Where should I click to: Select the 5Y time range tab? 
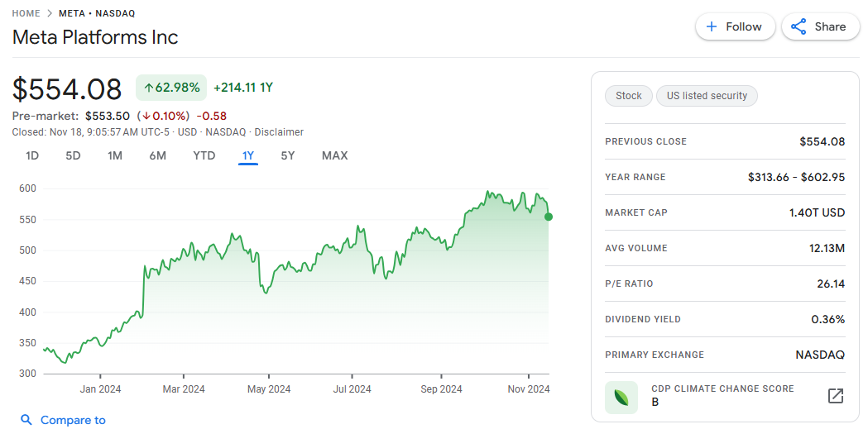click(287, 155)
